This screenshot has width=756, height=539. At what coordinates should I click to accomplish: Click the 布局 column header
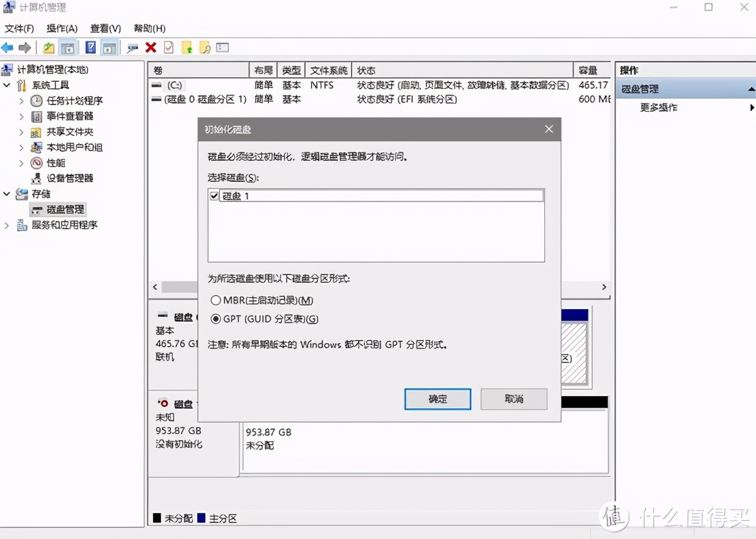(264, 71)
